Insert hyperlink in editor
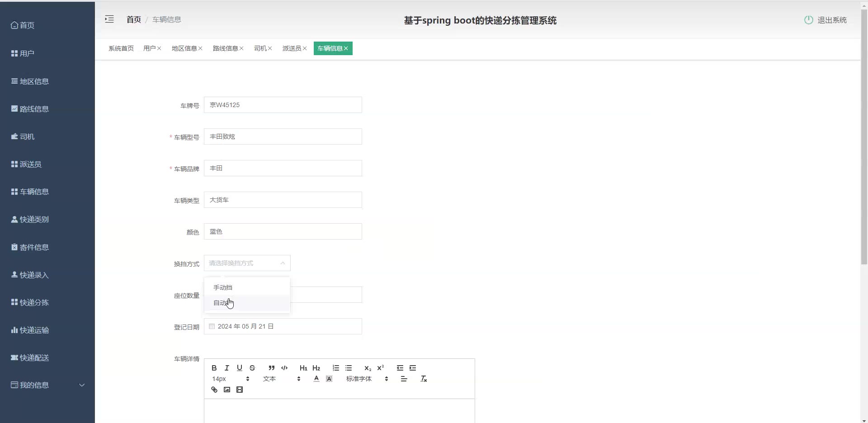 [x=214, y=390]
